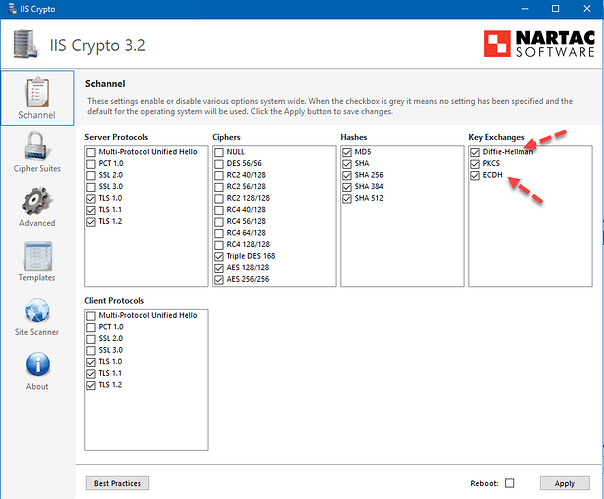Enable server SSL 2.0 protocol
The height and width of the screenshot is (499, 604).
click(91, 175)
